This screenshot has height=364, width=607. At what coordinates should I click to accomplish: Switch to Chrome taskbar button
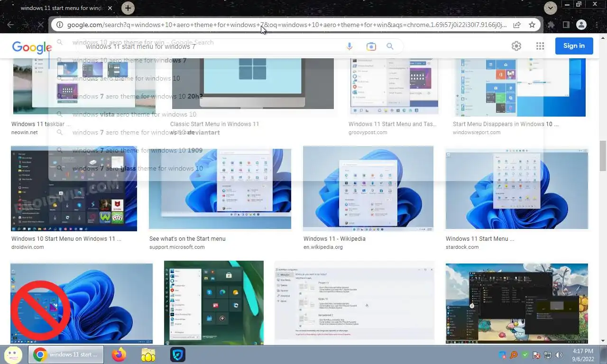tap(66, 355)
